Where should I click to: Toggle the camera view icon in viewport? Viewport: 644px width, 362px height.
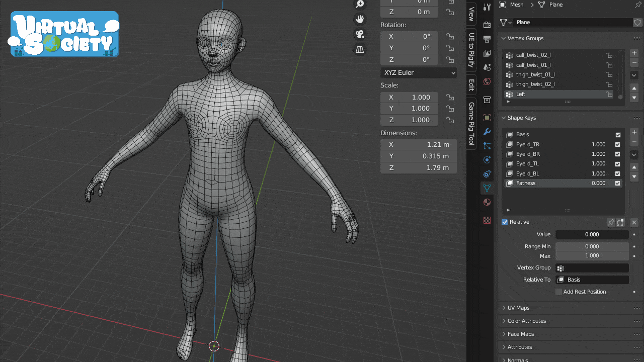click(x=360, y=34)
